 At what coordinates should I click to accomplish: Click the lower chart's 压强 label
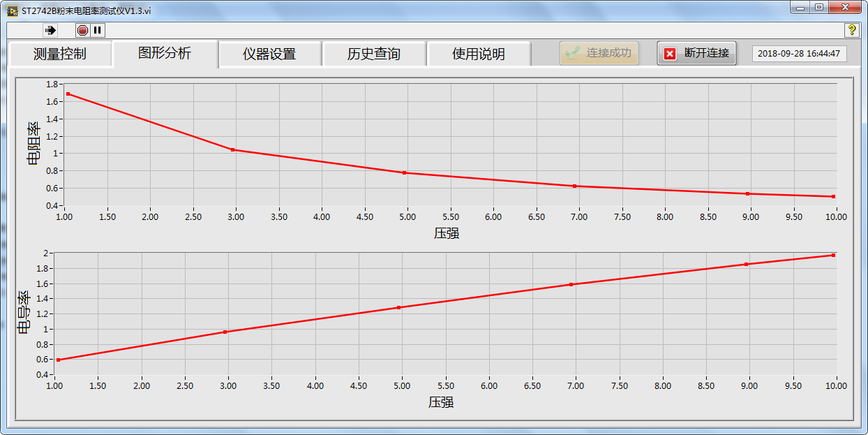pos(441,402)
